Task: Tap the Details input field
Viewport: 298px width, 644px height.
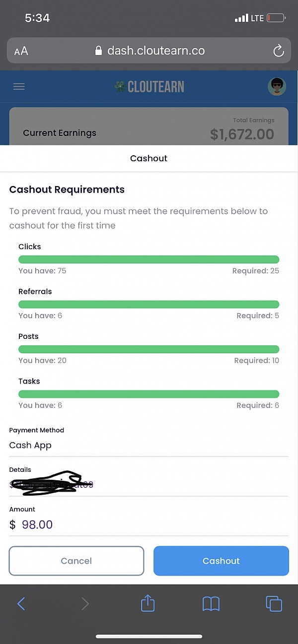Action: pyautogui.click(x=149, y=485)
